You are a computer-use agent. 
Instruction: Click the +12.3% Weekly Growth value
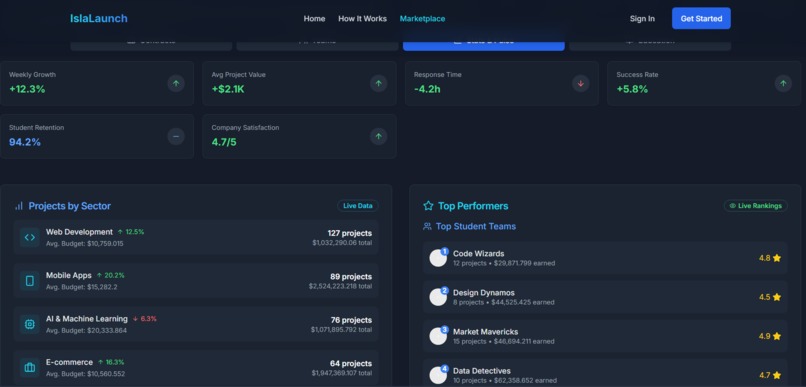27,89
